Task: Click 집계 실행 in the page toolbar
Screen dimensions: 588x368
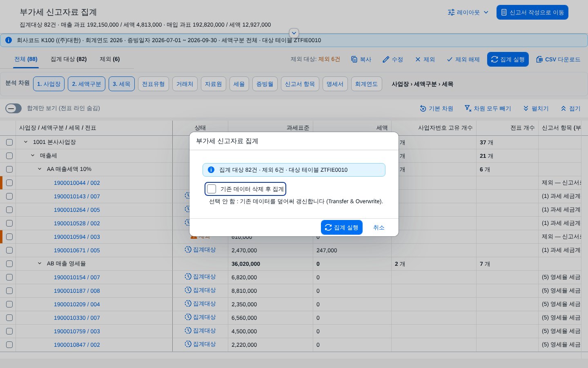Action: 508,59
